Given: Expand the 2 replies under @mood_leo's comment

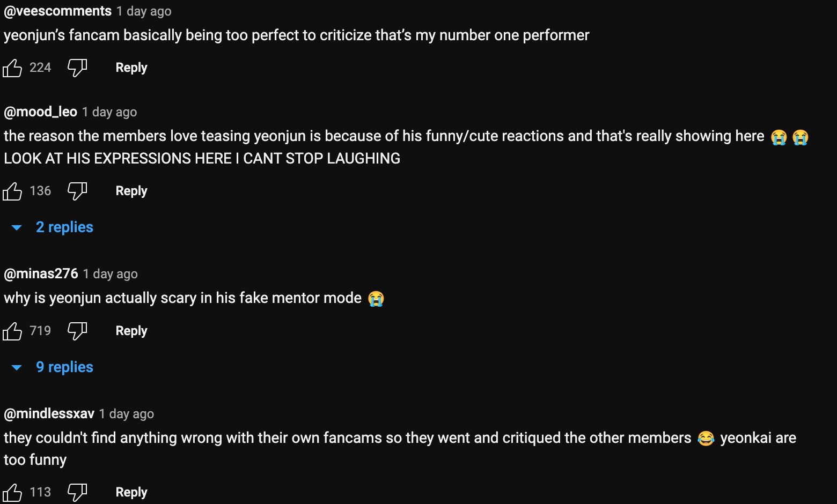Looking at the screenshot, I should [x=64, y=227].
